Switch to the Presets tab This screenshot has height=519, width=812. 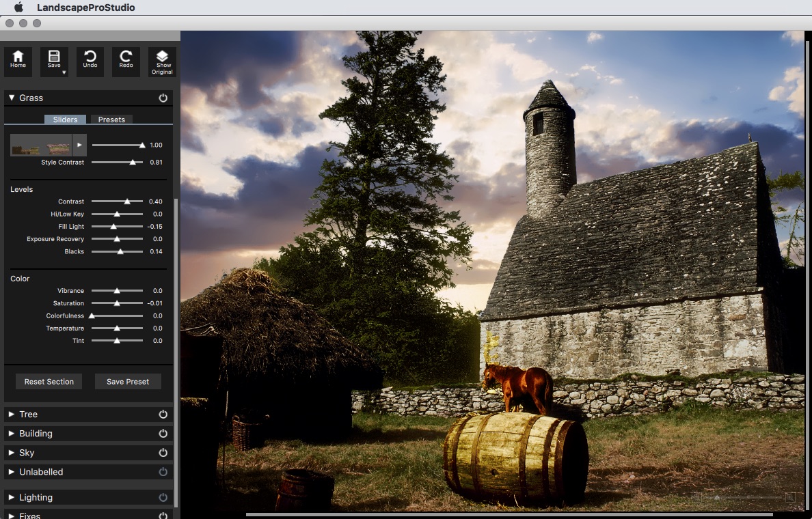[x=111, y=120]
